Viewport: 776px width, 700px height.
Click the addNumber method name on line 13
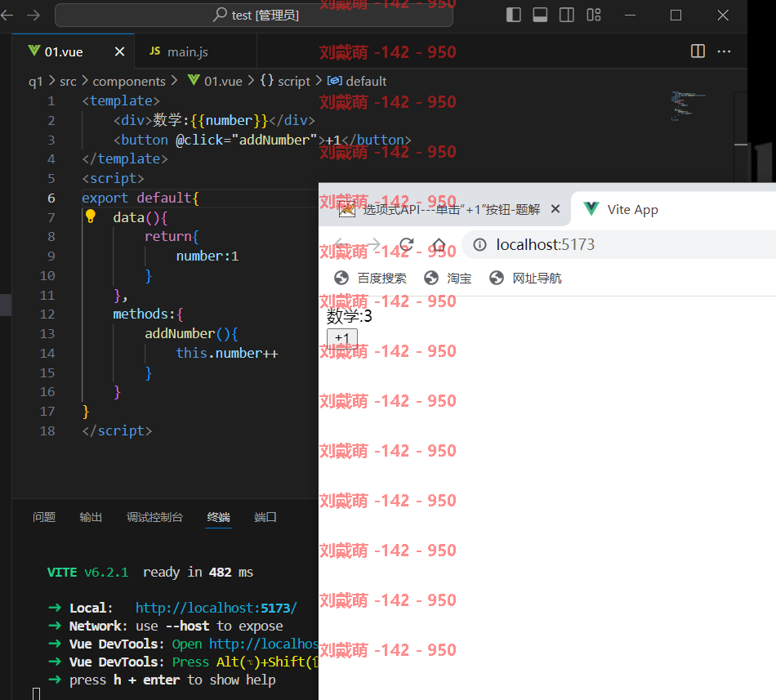click(x=181, y=333)
